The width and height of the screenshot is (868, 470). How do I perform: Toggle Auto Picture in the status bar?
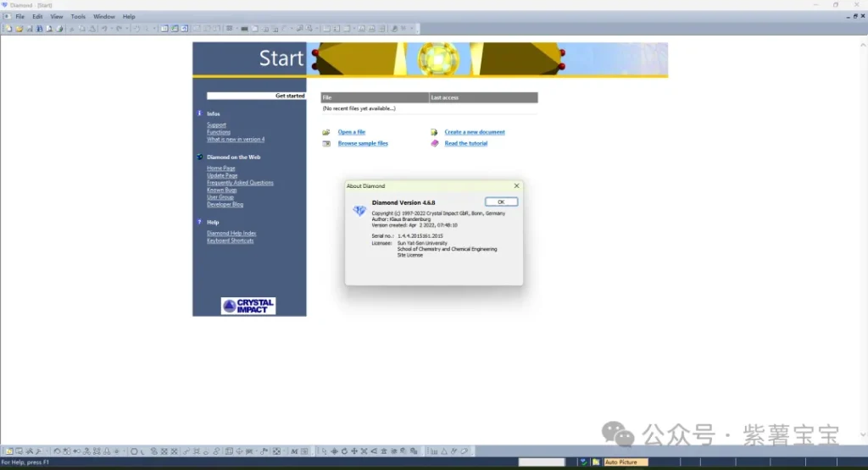pyautogui.click(x=625, y=462)
